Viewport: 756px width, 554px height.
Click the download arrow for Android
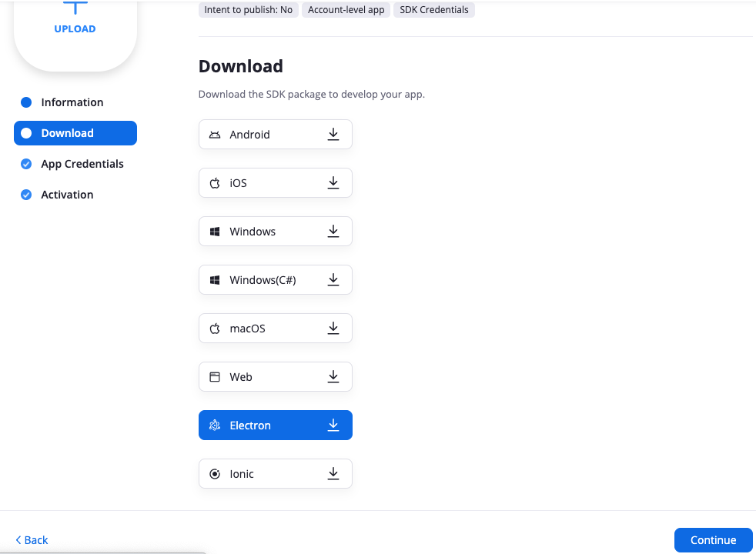pyautogui.click(x=333, y=135)
